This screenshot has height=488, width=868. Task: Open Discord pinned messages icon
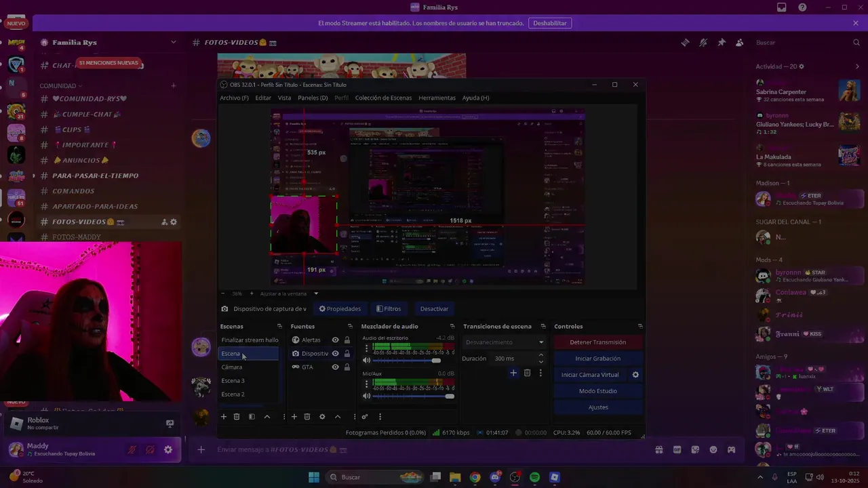tap(722, 43)
